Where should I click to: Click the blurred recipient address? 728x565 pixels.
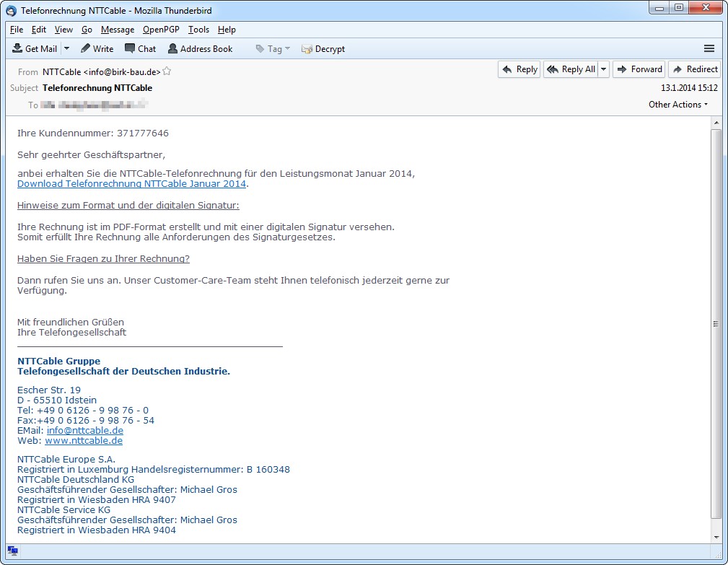94,105
